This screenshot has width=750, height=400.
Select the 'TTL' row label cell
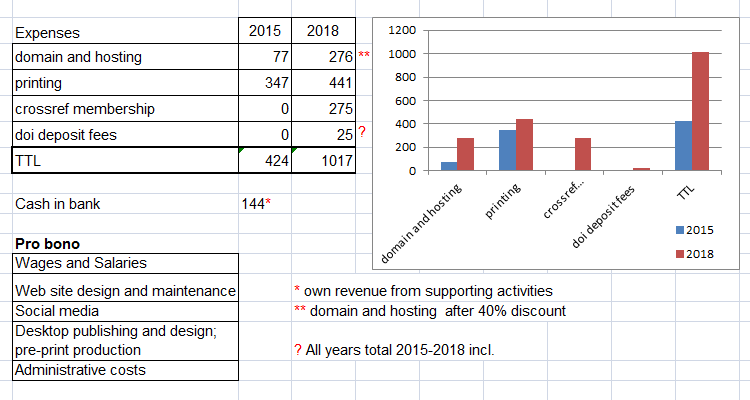tap(125, 160)
